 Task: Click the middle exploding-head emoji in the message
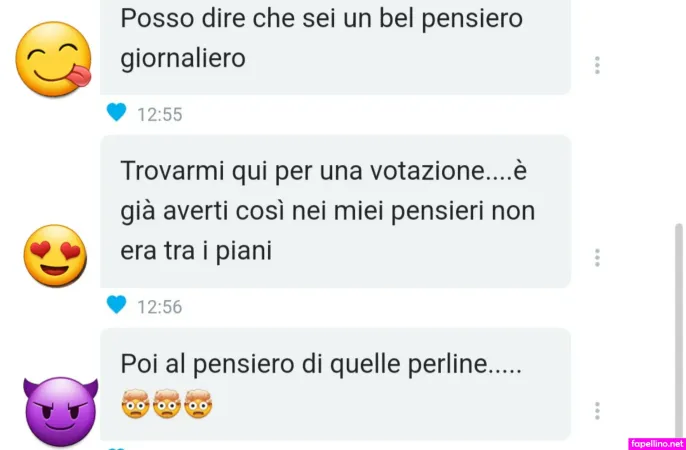[x=167, y=404]
